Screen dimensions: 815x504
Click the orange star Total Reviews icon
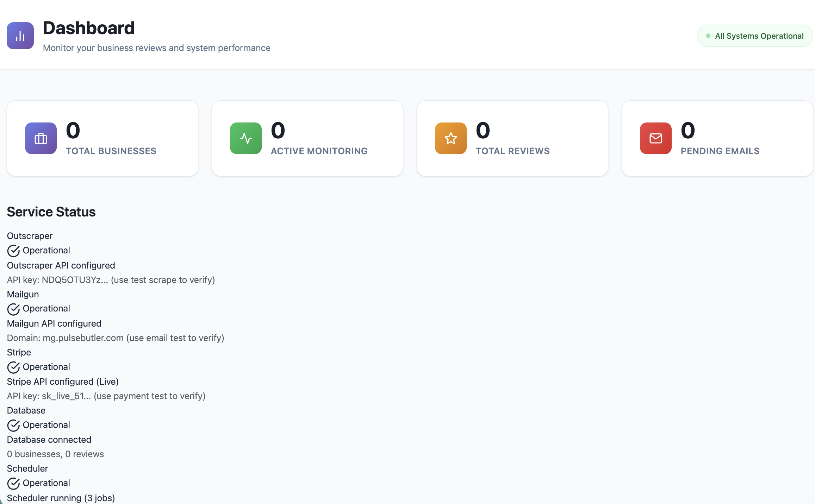[451, 138]
